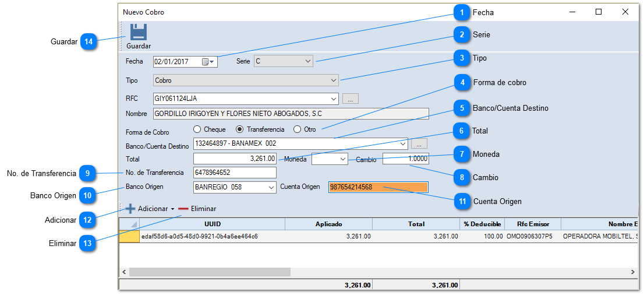This screenshot has height=295, width=644.
Task: Click the orange Cuenta Origen field
Action: click(x=378, y=187)
